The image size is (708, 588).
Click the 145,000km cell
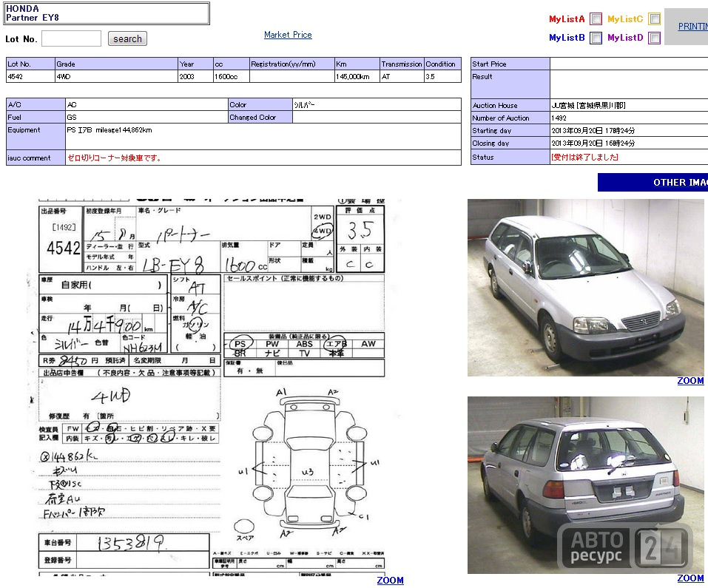[357, 76]
